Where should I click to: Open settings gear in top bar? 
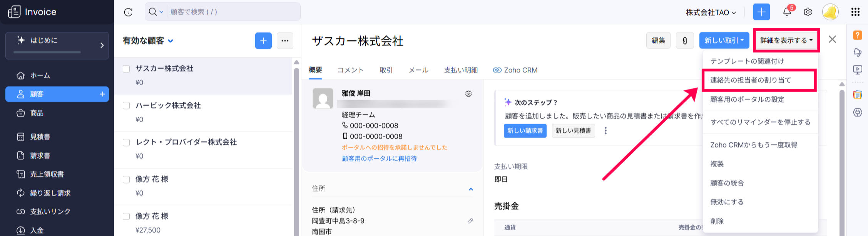[x=808, y=12]
